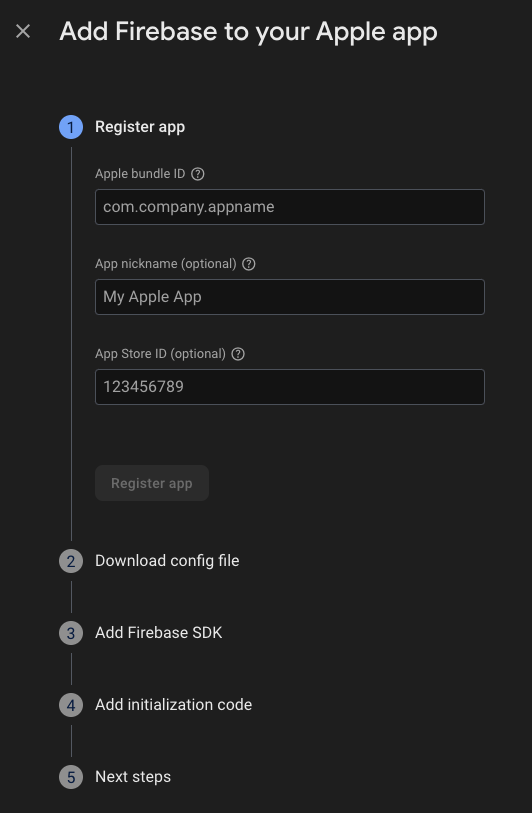
Task: Click the Register app button
Action: click(x=152, y=483)
